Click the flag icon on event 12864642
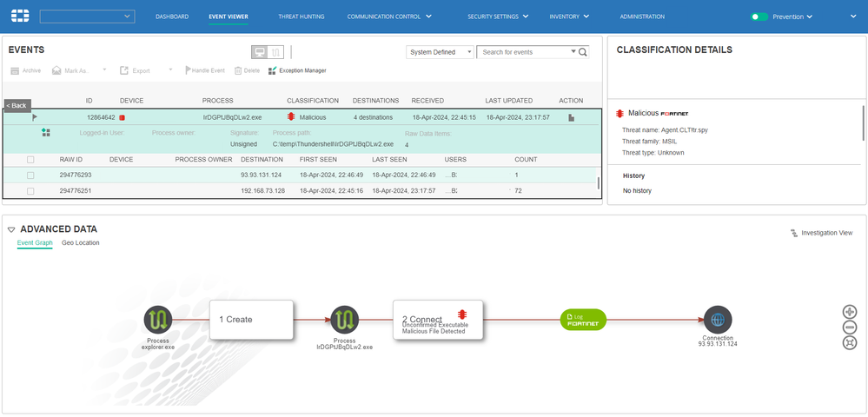Screen dimensions: 868x417 coord(35,117)
